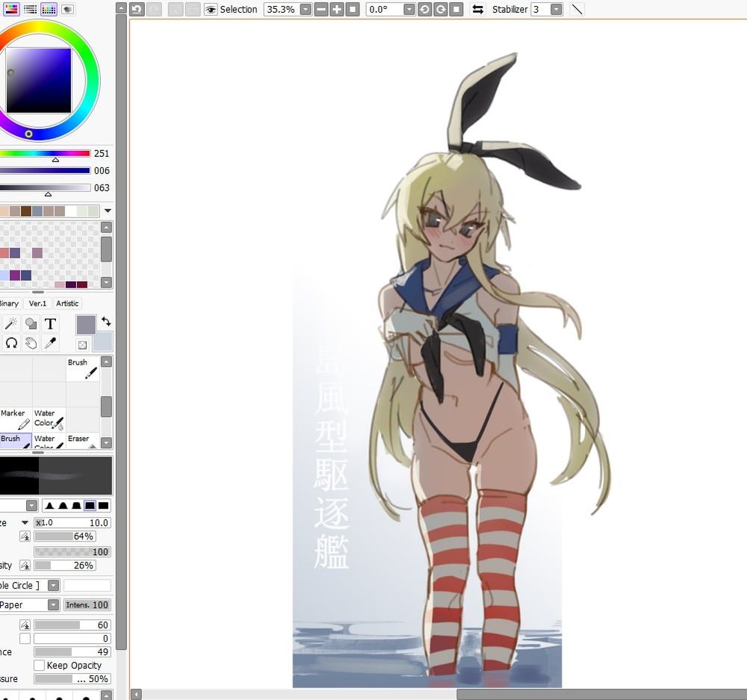Screen dimensions: 747x700
Task: Click the transparent color toggle icon
Action: (82, 344)
